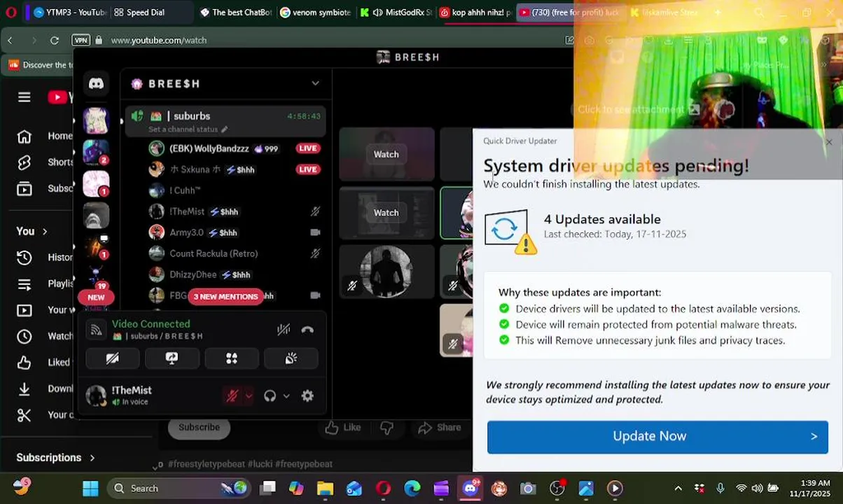The image size is (843, 504).
Task: Like the YouTube video
Action: (x=343, y=428)
